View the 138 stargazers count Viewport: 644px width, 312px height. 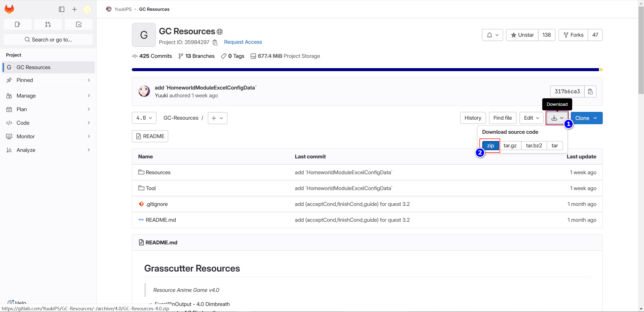point(546,35)
